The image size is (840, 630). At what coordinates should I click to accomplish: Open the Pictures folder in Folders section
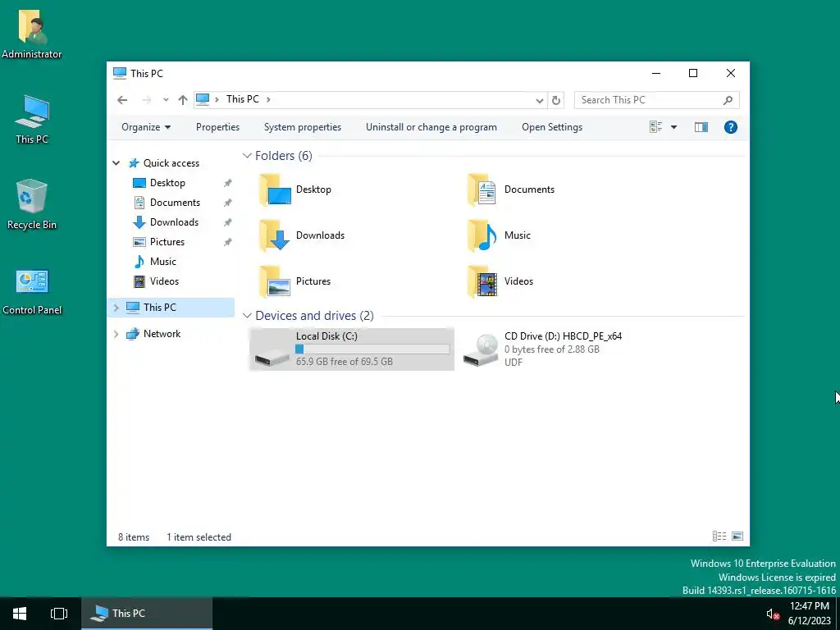(295, 281)
